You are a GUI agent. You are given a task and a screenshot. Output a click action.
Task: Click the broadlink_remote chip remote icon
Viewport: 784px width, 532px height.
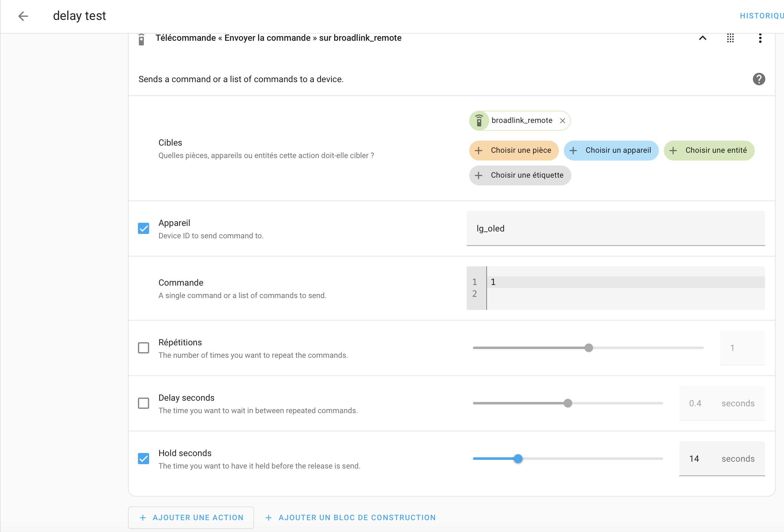[x=479, y=121]
